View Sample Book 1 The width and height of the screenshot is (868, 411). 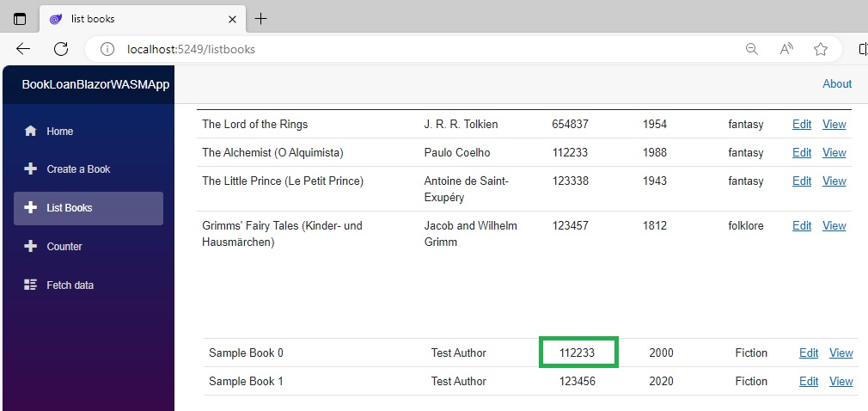tap(840, 381)
